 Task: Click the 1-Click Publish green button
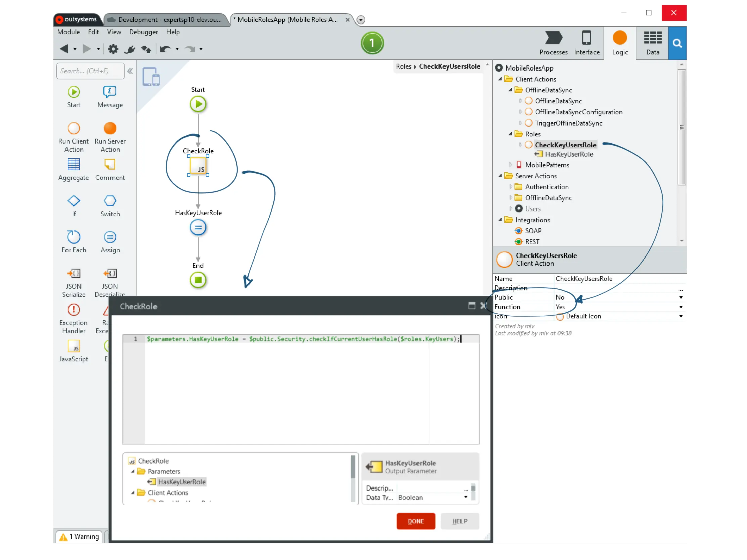click(x=372, y=43)
